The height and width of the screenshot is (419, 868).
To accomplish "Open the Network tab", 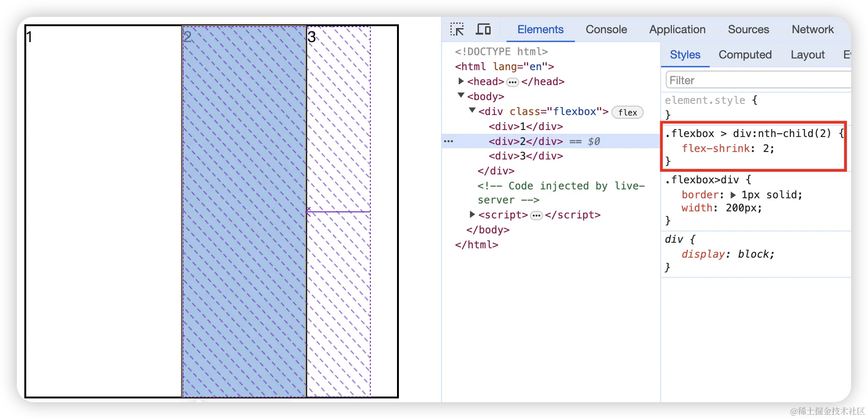I will pos(813,29).
